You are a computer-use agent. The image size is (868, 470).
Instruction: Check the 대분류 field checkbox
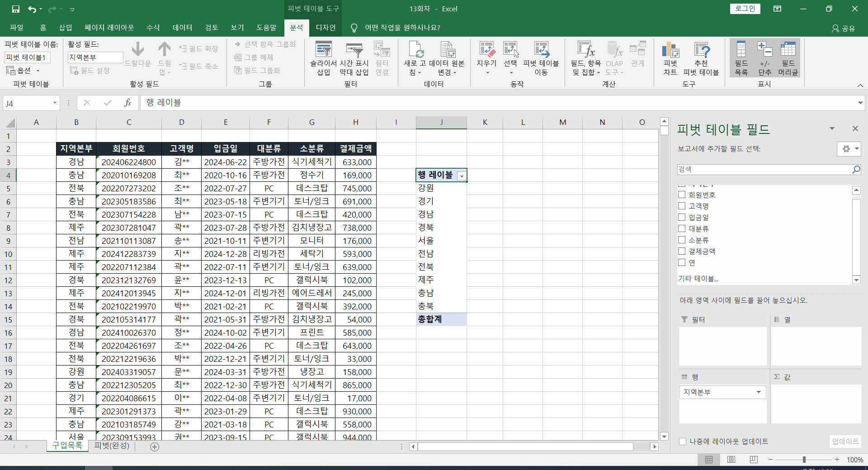point(682,228)
